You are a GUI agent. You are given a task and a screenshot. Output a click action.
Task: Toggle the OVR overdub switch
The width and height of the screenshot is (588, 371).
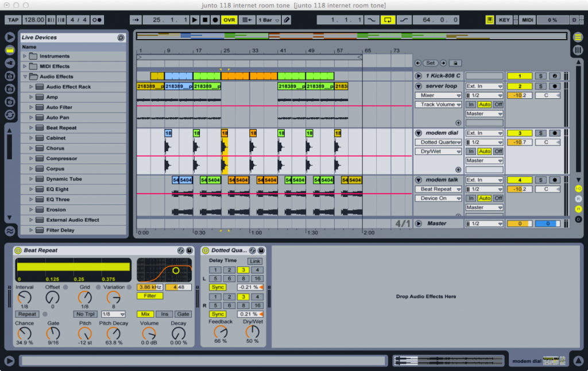click(229, 20)
